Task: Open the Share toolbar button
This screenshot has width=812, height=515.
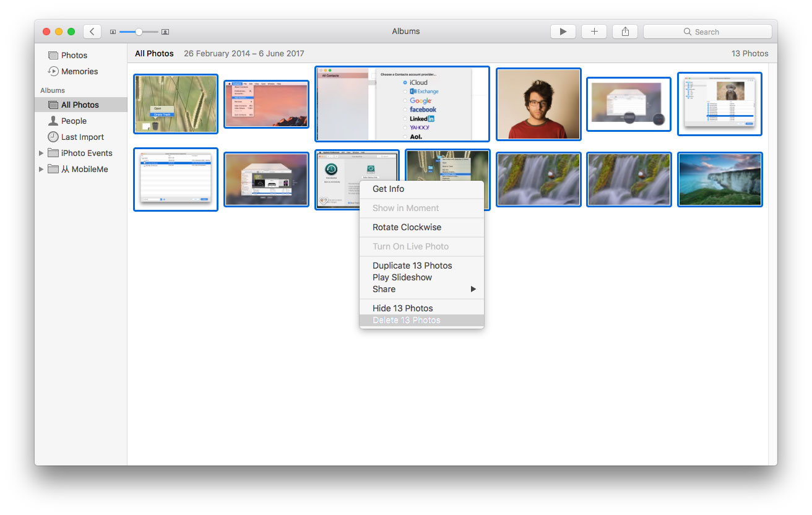Action: [x=625, y=32]
